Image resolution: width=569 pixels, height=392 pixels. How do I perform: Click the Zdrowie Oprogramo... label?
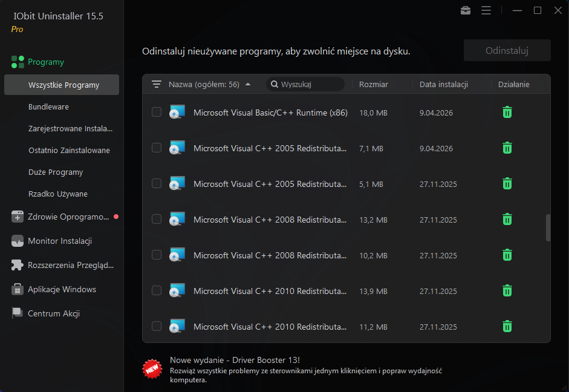click(x=68, y=217)
